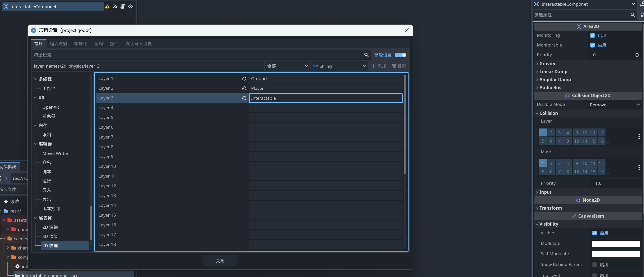Switch to the 输入映射 tab

click(x=58, y=44)
